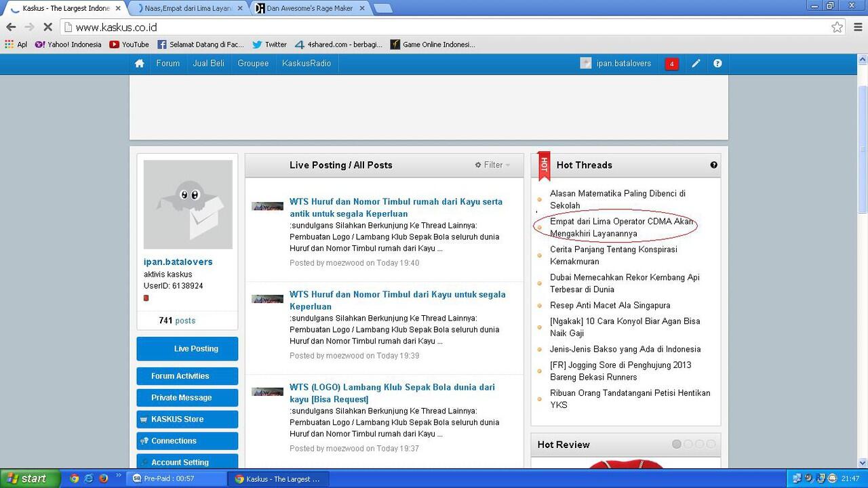Click the Internet Explorer quick launch icon

[x=89, y=479]
